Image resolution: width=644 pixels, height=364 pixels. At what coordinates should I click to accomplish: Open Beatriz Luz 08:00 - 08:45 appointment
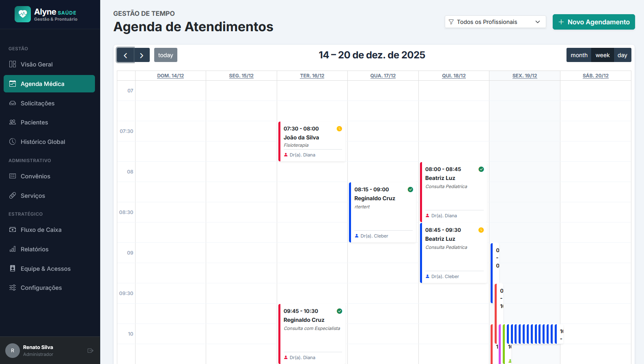[x=454, y=192]
